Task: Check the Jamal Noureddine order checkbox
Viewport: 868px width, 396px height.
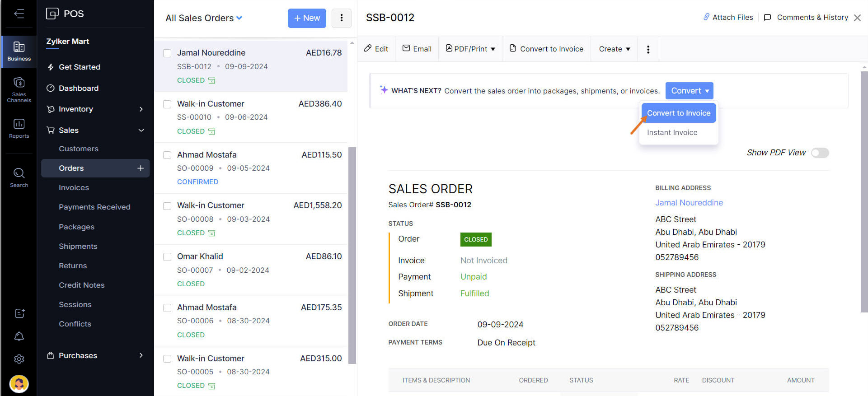Action: (x=167, y=53)
